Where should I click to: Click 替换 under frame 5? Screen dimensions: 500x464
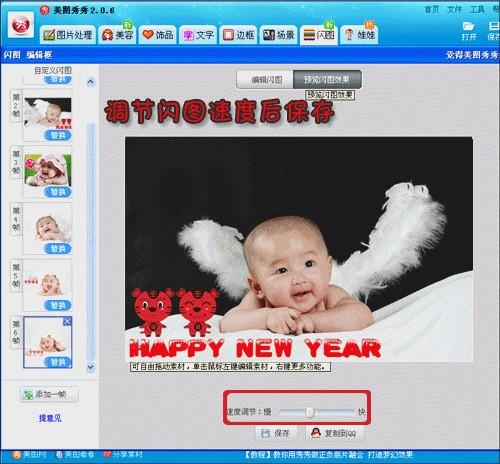[x=58, y=306]
